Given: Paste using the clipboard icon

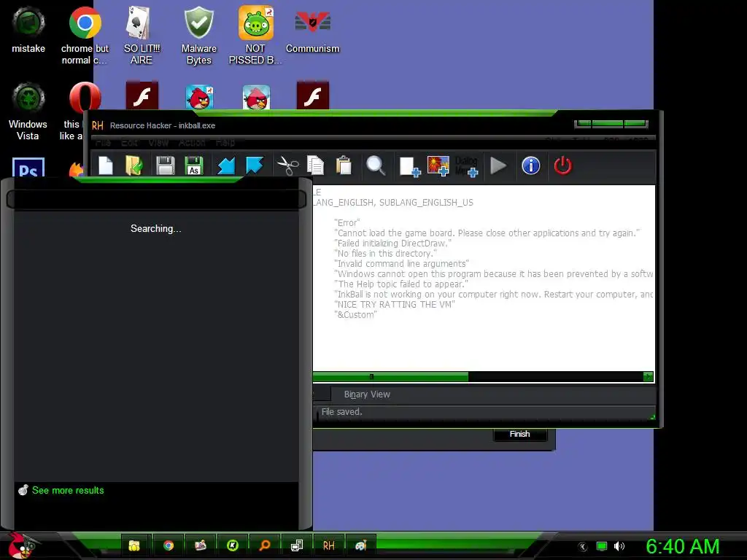Looking at the screenshot, I should (344, 166).
